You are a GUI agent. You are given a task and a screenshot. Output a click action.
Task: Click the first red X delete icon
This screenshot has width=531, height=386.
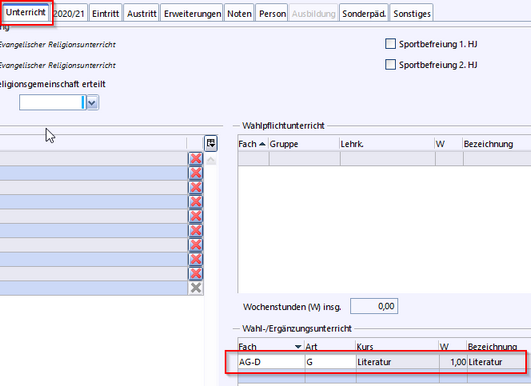[196, 158]
